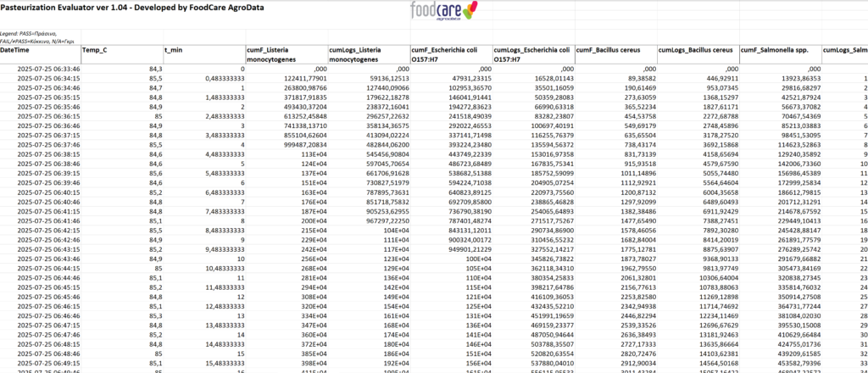The image size is (868, 373).
Task: Select the cumLogs_Listeria monocytogenes header cell
Action: tap(369, 54)
